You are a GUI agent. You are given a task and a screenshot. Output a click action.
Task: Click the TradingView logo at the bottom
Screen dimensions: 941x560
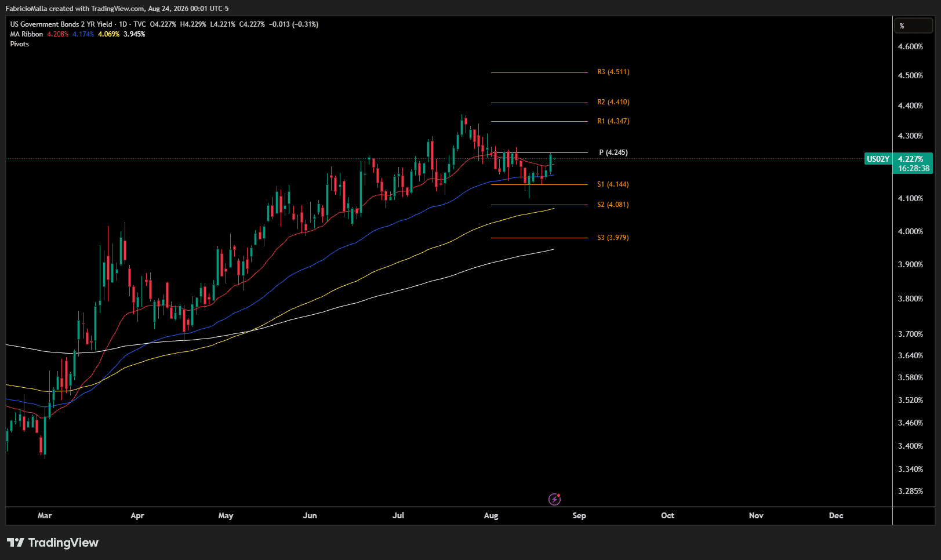(x=53, y=543)
